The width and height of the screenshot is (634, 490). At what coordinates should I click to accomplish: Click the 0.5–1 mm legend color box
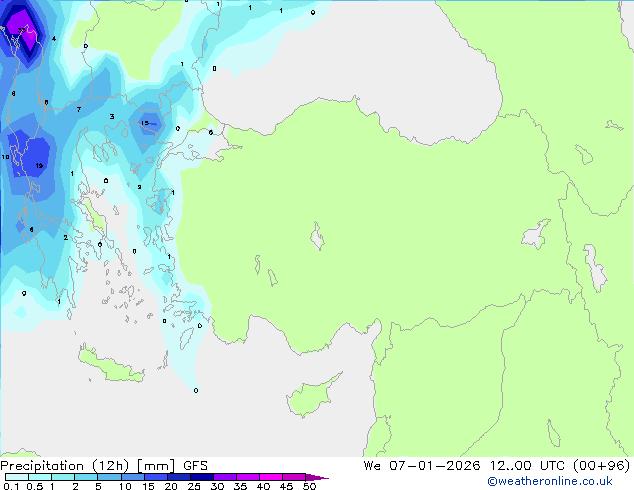point(40,477)
